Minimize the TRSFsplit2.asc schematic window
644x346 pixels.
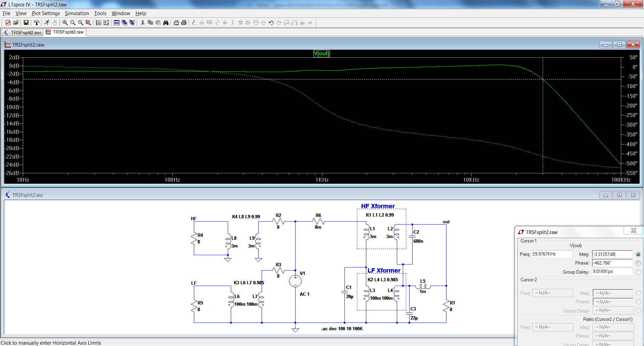[x=605, y=195]
